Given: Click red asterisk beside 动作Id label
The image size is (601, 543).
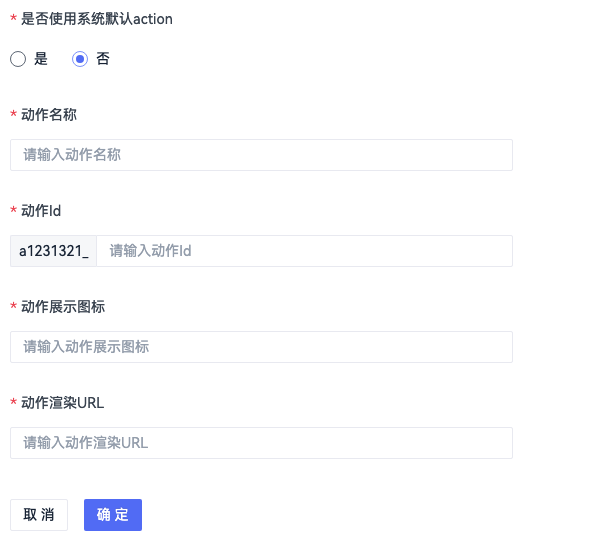Looking at the screenshot, I should [13, 210].
